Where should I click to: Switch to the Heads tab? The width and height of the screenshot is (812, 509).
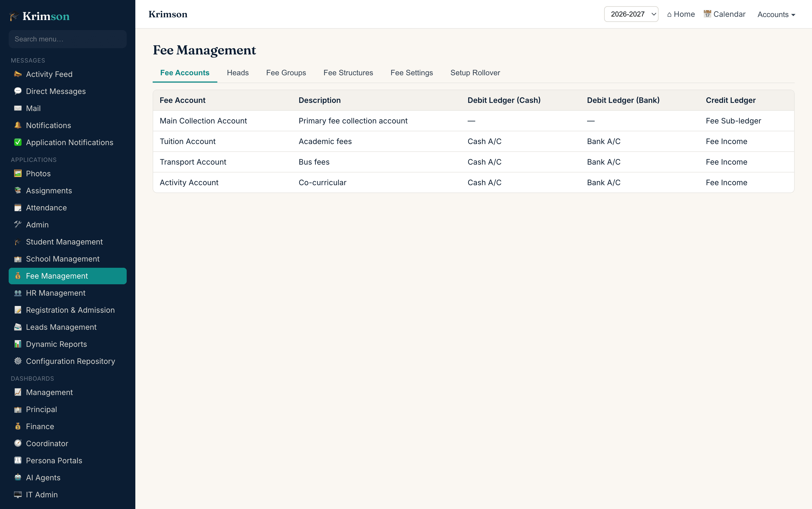238,73
